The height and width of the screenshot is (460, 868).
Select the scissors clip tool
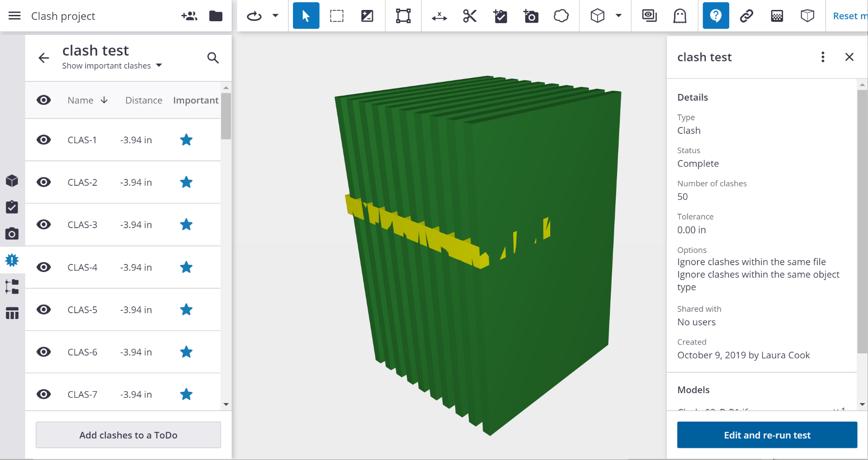470,16
